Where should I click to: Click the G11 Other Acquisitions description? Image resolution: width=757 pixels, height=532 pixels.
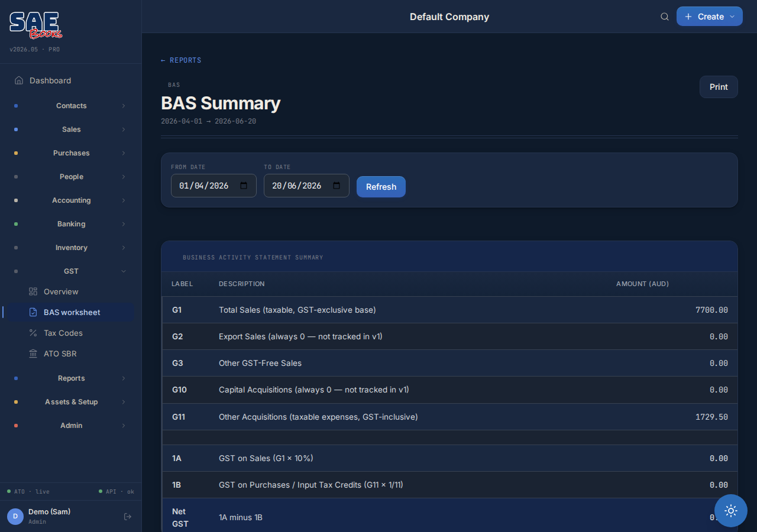[x=318, y=417]
